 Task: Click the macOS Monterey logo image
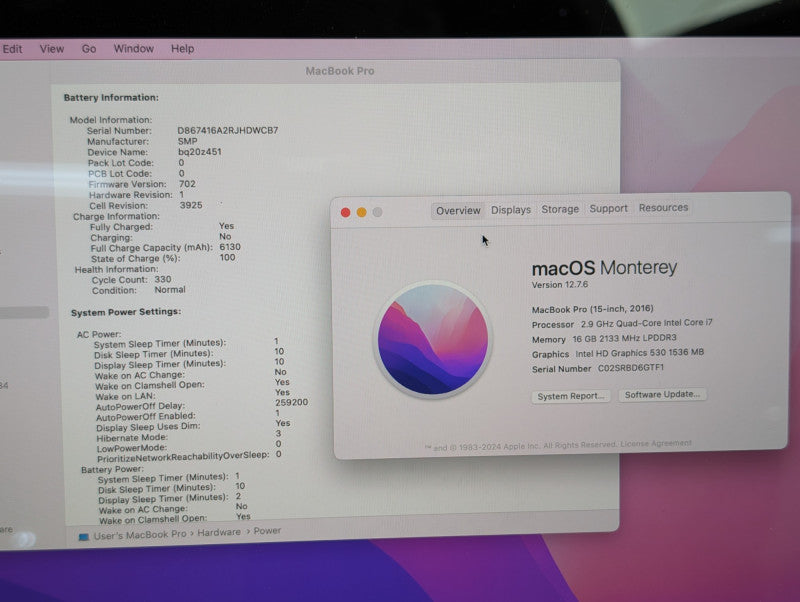(433, 339)
